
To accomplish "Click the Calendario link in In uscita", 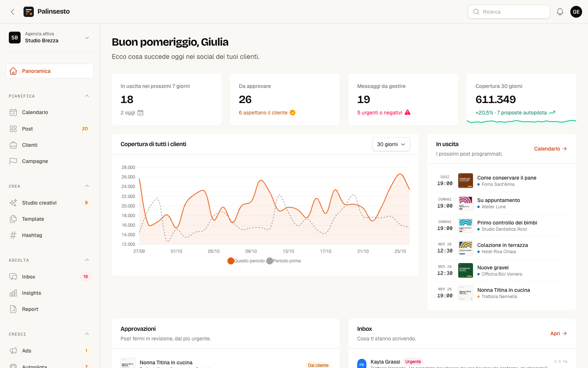I will click(551, 149).
